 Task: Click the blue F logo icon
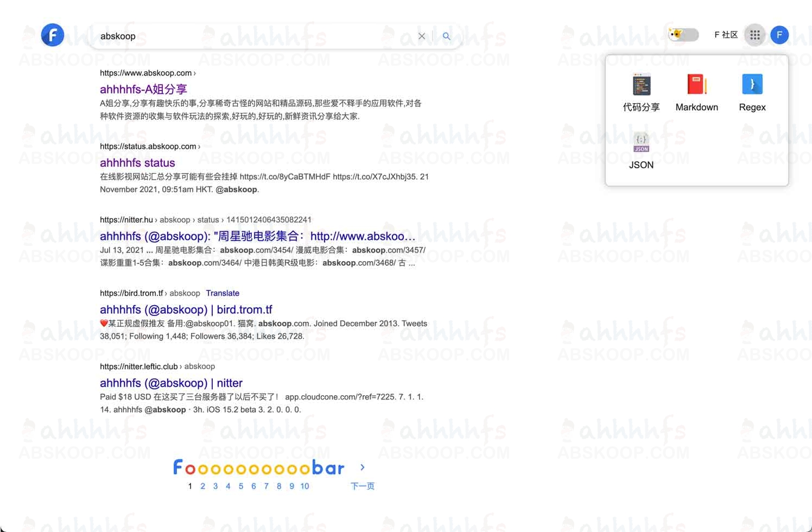click(53, 35)
